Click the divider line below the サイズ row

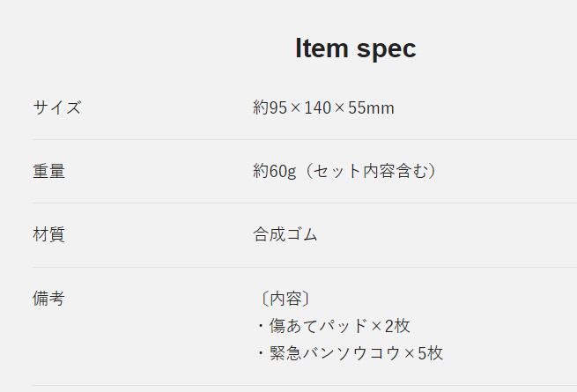click(305, 139)
